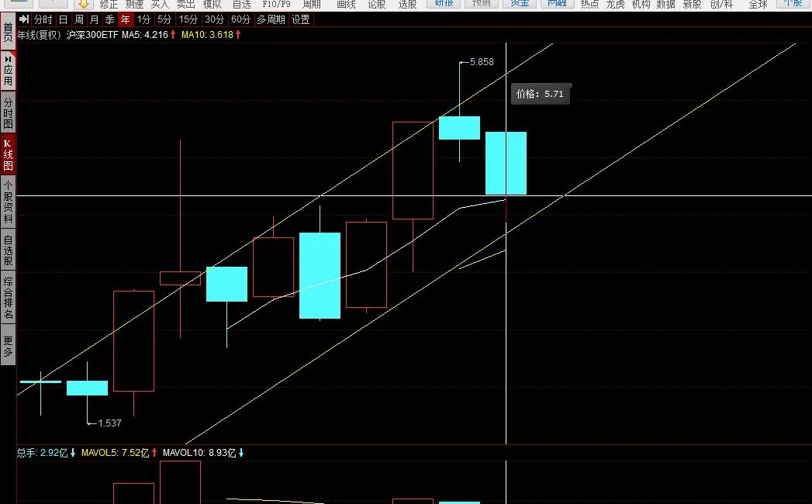
Task: Click the 周期 toolbar item
Action: coord(311,4)
